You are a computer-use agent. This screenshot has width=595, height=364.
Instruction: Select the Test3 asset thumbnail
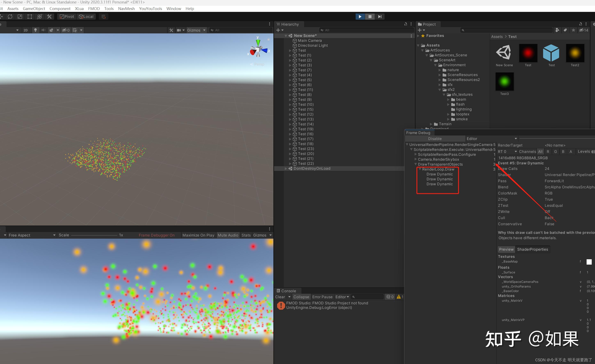(504, 82)
